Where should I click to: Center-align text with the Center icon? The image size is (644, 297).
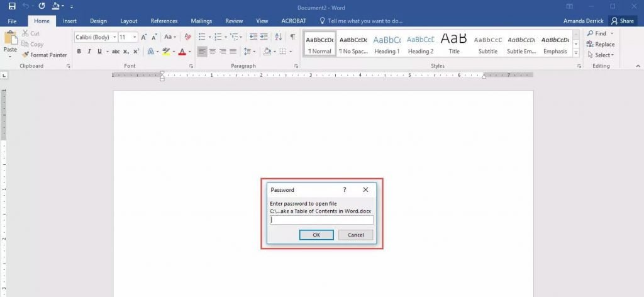[213, 52]
